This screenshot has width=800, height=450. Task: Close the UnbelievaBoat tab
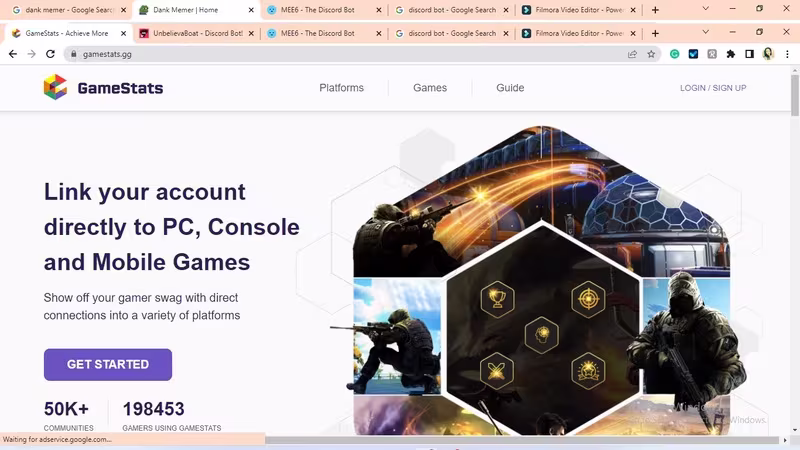pos(251,33)
